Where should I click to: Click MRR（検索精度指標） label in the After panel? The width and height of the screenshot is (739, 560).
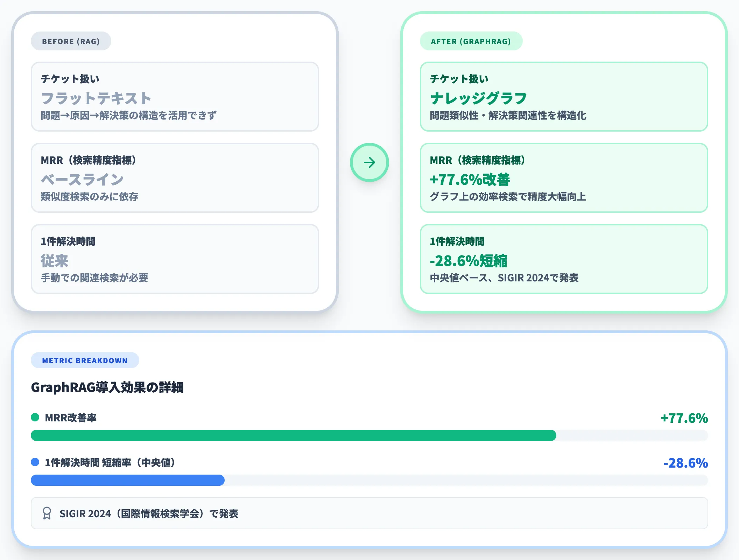click(x=477, y=160)
